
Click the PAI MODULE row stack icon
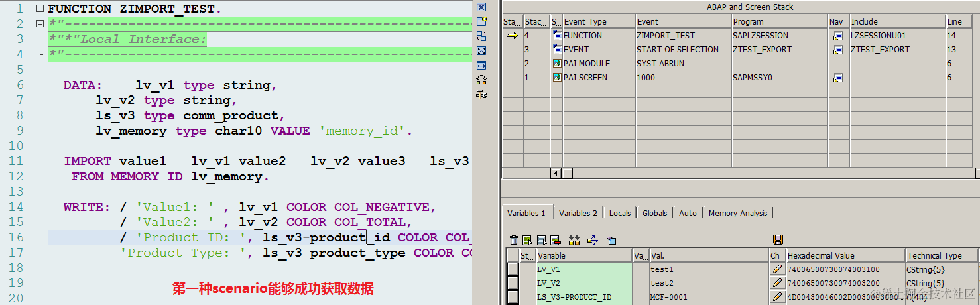coord(557,64)
